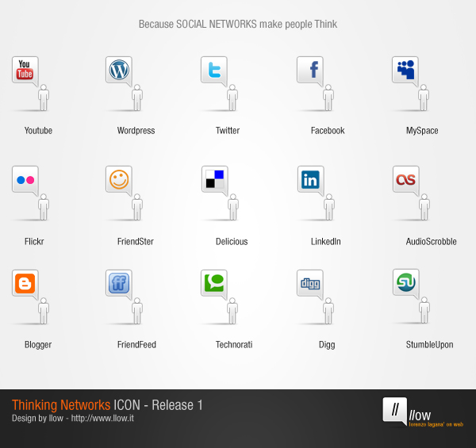Select the Digg icon

tap(310, 283)
